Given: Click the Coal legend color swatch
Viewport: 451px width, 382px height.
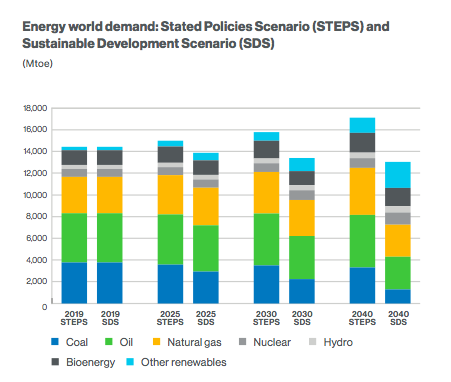Looking at the screenshot, I should [55, 342].
